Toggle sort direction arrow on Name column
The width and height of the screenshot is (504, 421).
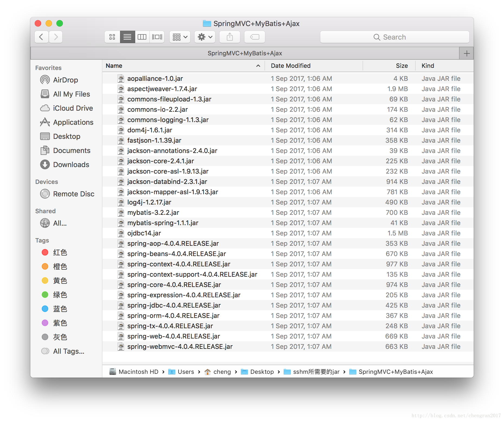[258, 66]
